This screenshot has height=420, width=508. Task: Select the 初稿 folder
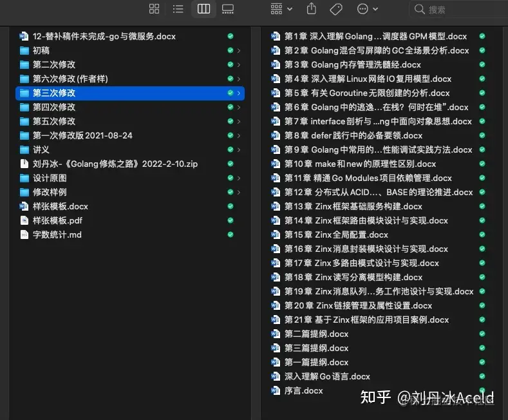[x=130, y=50]
